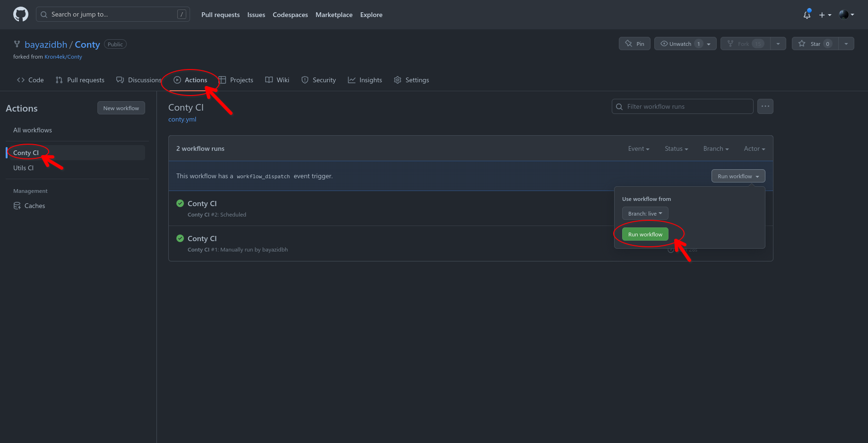Star the repository
The width and height of the screenshot is (868, 443).
(815, 43)
